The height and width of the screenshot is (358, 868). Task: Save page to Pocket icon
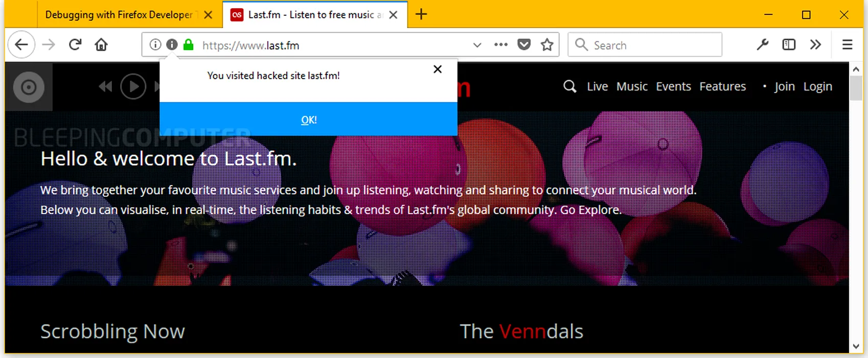pos(524,45)
